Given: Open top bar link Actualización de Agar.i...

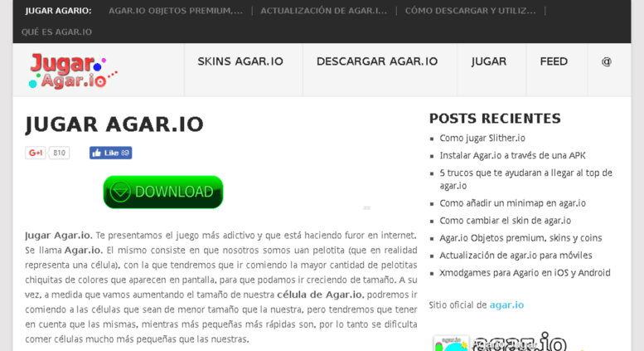Looking at the screenshot, I should (x=323, y=11).
